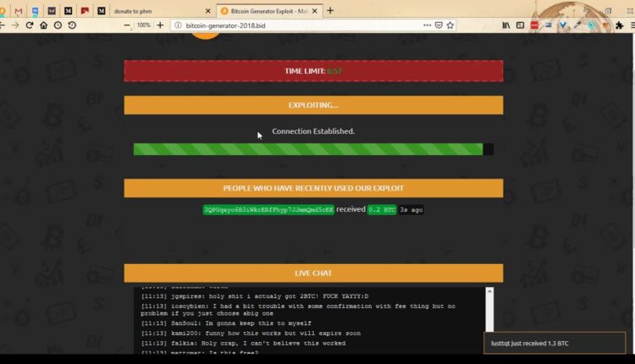Click the address bar URL field
This screenshot has width=635, height=364.
296,25
